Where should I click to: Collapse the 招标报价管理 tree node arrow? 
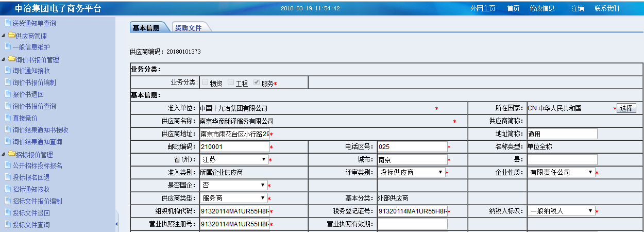tap(4, 154)
